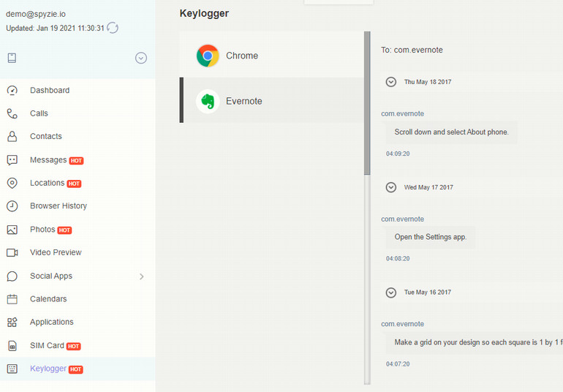Click the Locations HOT badge
This screenshot has height=392, width=563.
click(x=74, y=184)
